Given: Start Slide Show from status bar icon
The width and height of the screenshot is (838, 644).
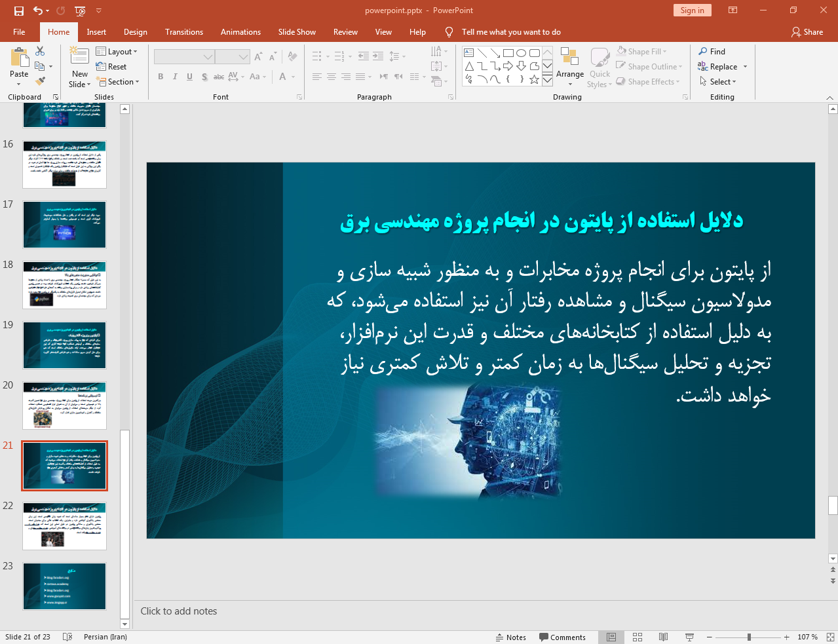Looking at the screenshot, I should tap(689, 637).
